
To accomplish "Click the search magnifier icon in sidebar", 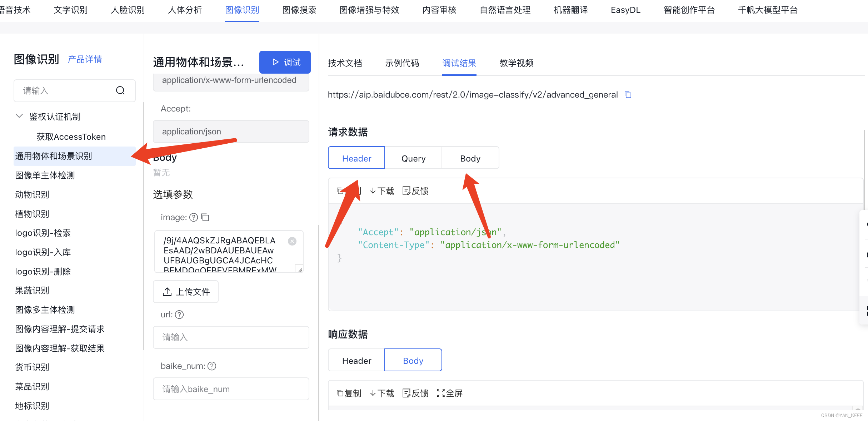I will pyautogui.click(x=120, y=90).
